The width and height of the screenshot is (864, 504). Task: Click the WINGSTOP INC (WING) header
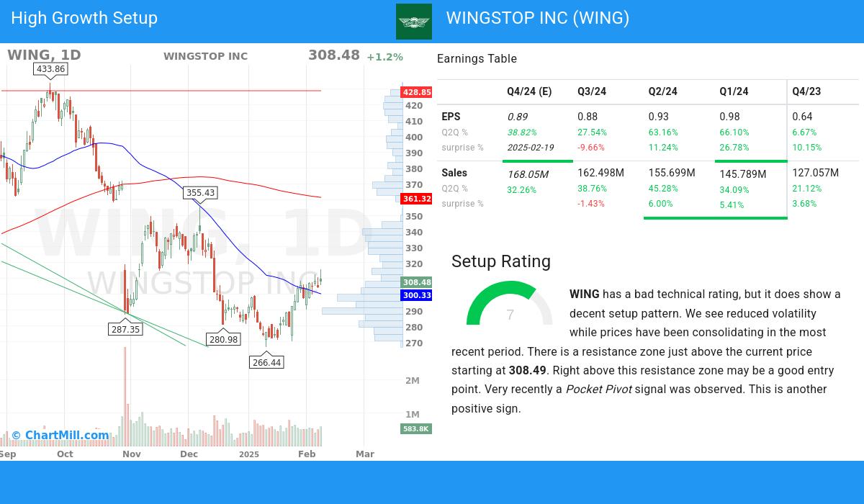(538, 18)
